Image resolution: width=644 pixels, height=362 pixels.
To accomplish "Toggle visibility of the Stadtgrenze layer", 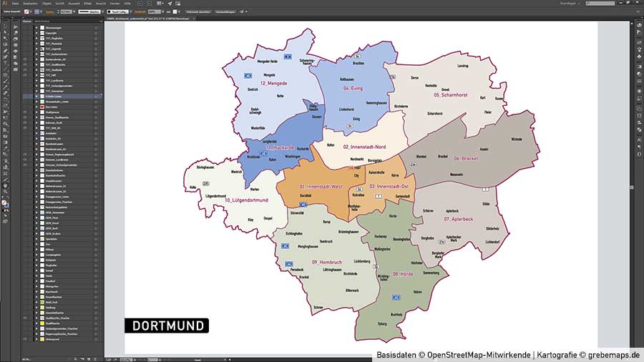I will click(25, 112).
